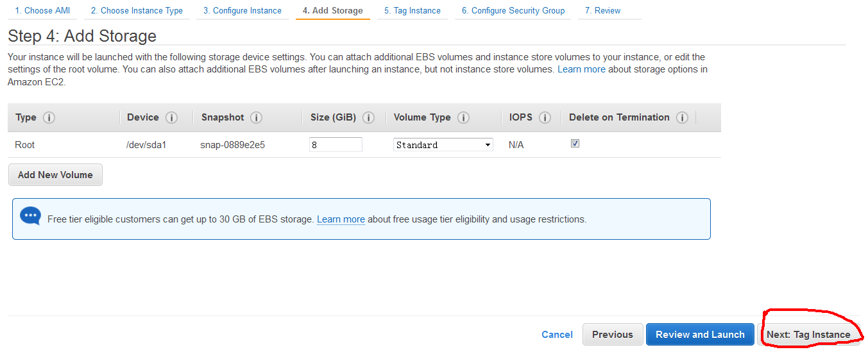The height and width of the screenshot is (352, 868).
Task: Open info icon next to Volume Type
Action: (x=463, y=118)
